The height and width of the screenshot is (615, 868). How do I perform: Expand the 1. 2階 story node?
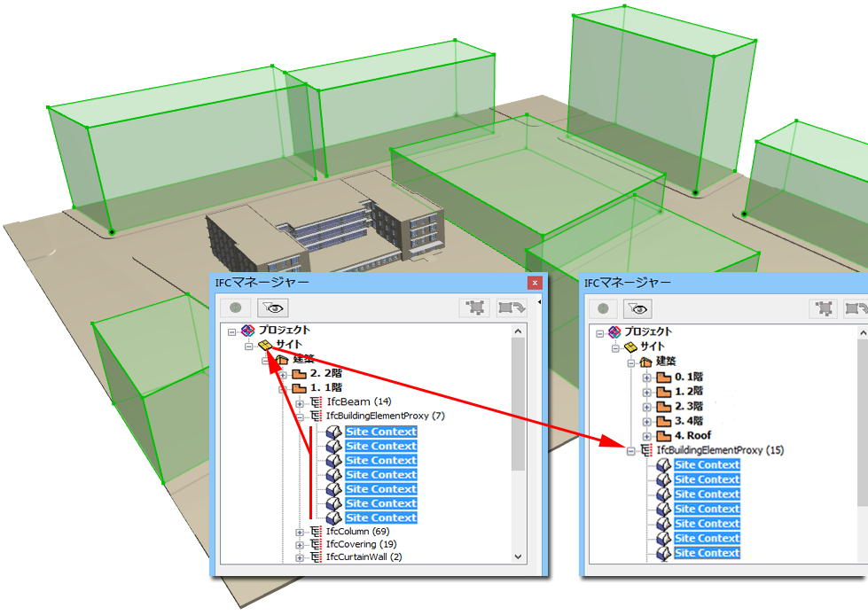646,393
